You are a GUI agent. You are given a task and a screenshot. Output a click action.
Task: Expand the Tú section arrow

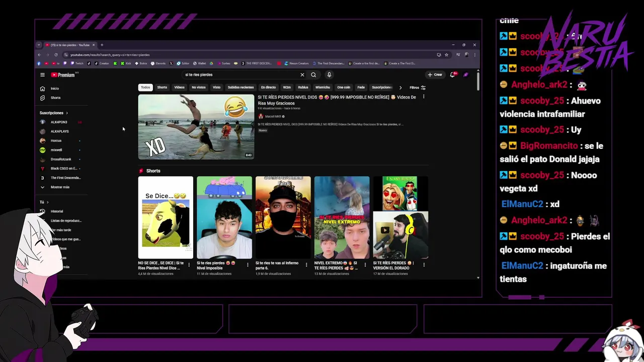(x=47, y=202)
